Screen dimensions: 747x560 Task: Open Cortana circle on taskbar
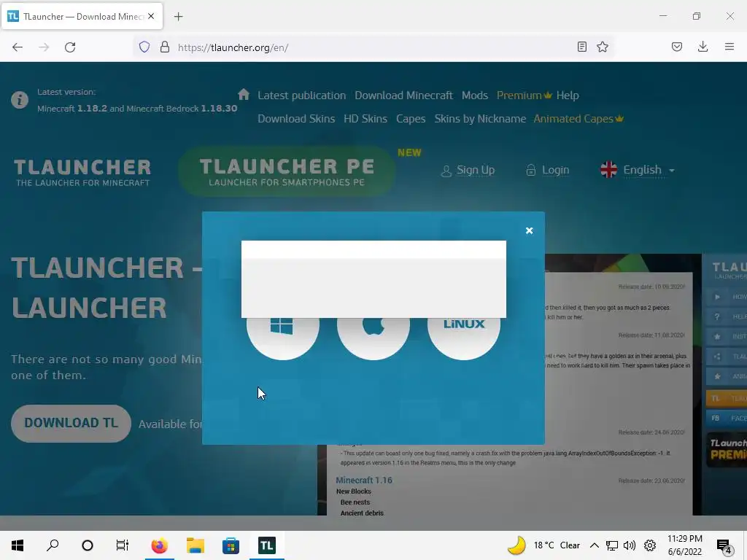88,545
